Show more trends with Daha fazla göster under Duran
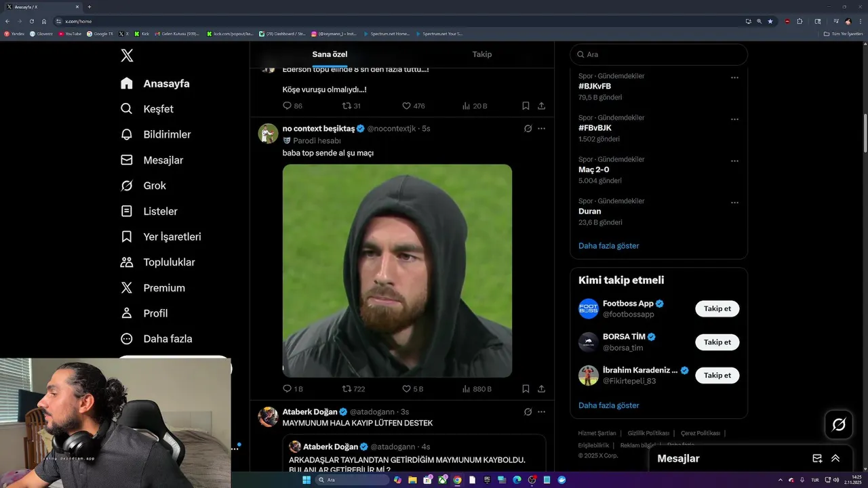The image size is (868, 488). pyautogui.click(x=608, y=246)
